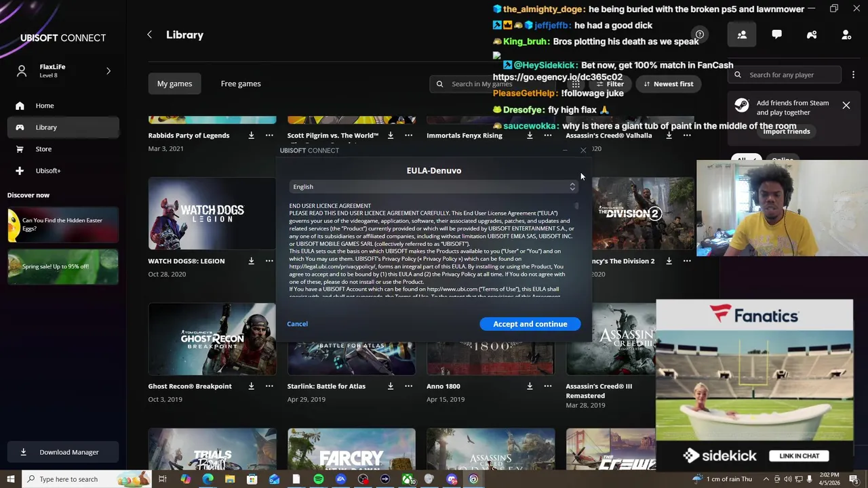Image resolution: width=868 pixels, height=488 pixels.
Task: Go back using the arrow beside Library
Action: 149,35
